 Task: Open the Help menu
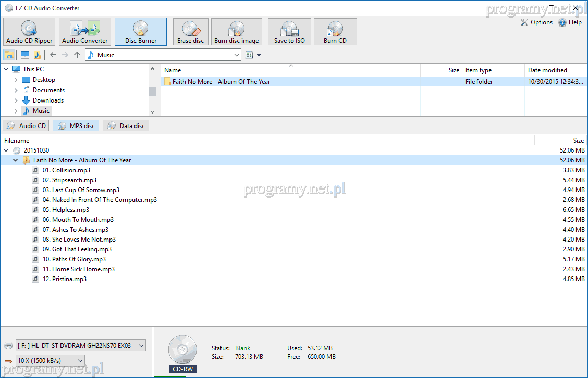coord(570,22)
